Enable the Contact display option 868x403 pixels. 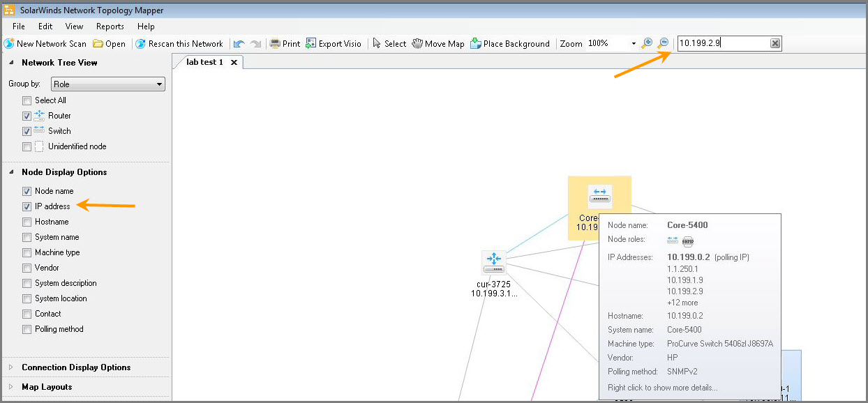pyautogui.click(x=27, y=314)
